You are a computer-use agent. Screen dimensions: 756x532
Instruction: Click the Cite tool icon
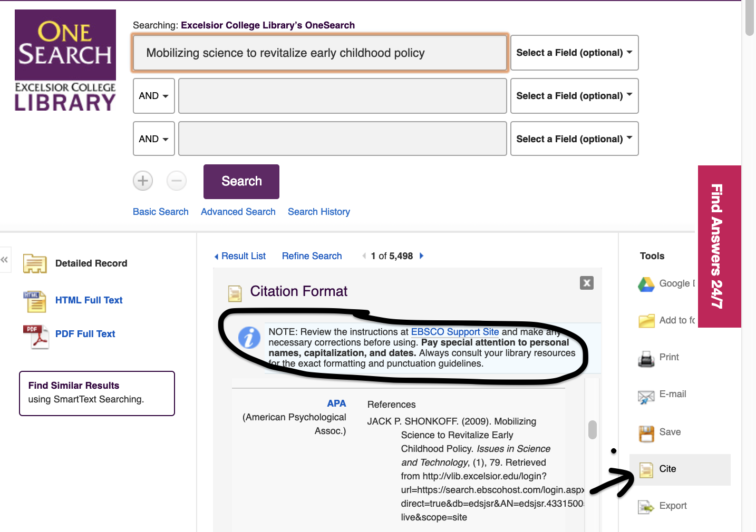[646, 470]
